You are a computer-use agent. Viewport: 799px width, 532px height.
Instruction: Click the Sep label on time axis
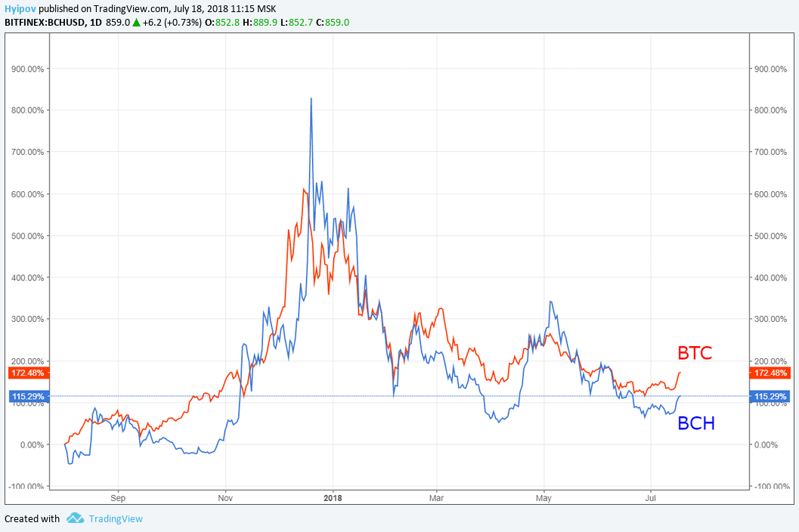point(118,498)
